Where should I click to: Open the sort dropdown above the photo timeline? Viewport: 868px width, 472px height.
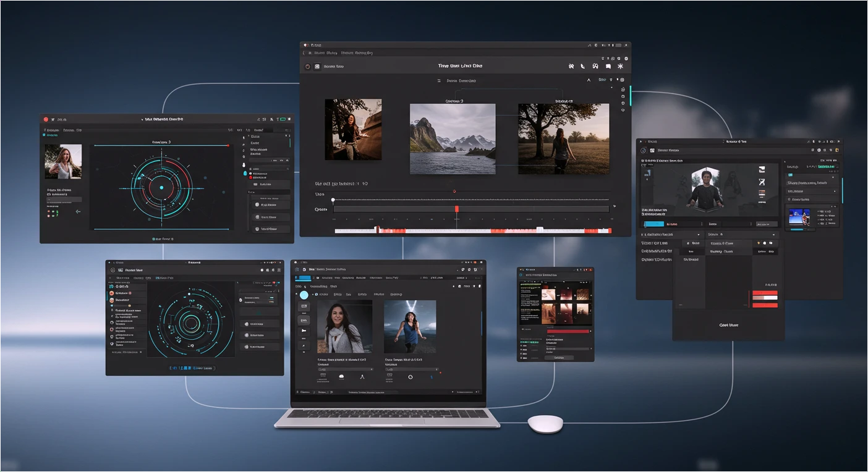pyautogui.click(x=603, y=80)
